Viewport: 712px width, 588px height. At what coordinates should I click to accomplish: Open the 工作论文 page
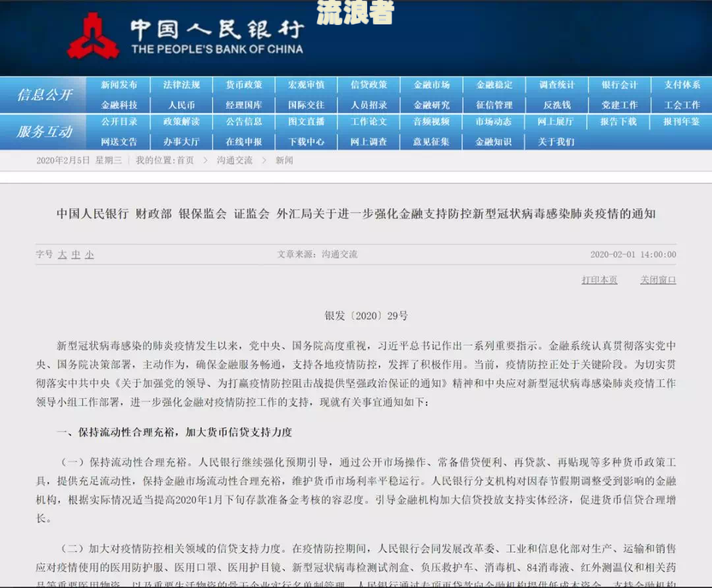point(369,122)
